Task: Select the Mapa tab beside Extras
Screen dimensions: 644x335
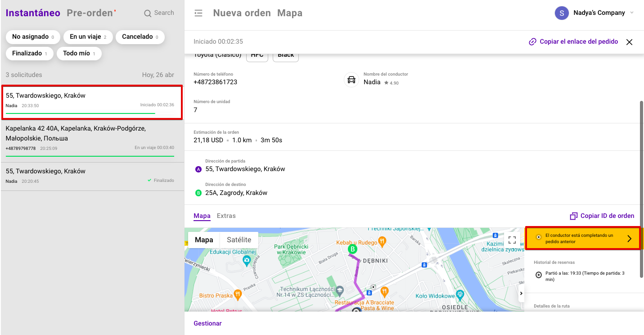Action: tap(202, 216)
